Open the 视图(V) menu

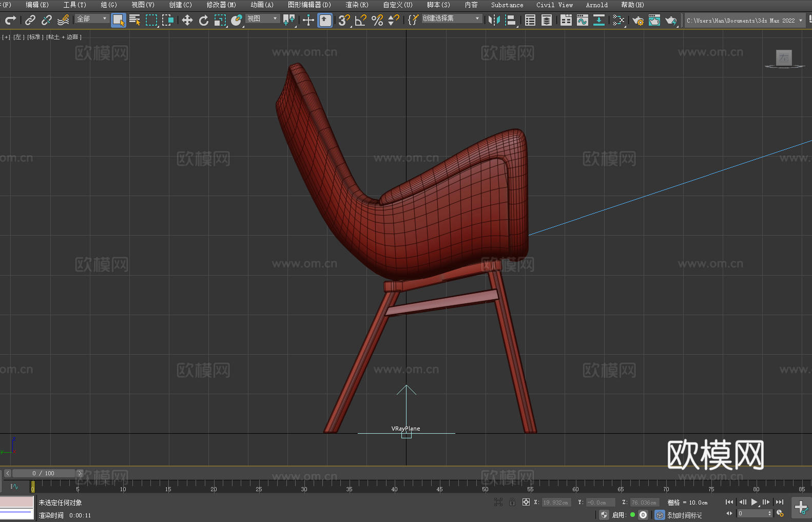(x=143, y=5)
